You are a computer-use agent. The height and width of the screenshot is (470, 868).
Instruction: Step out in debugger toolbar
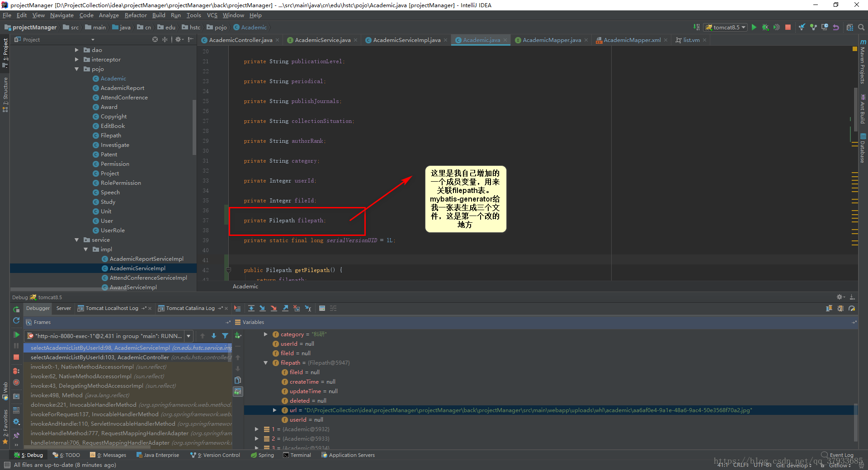(x=285, y=309)
